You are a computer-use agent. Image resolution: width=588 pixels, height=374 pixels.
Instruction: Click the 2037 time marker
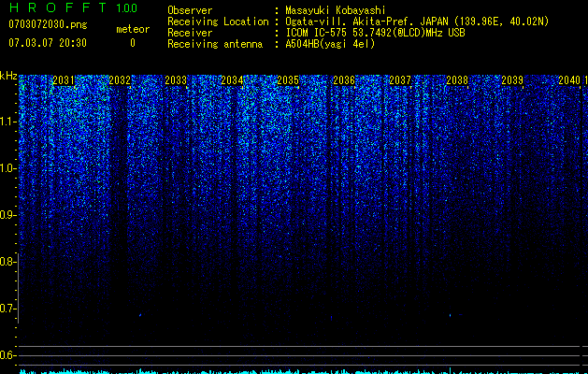(x=400, y=80)
